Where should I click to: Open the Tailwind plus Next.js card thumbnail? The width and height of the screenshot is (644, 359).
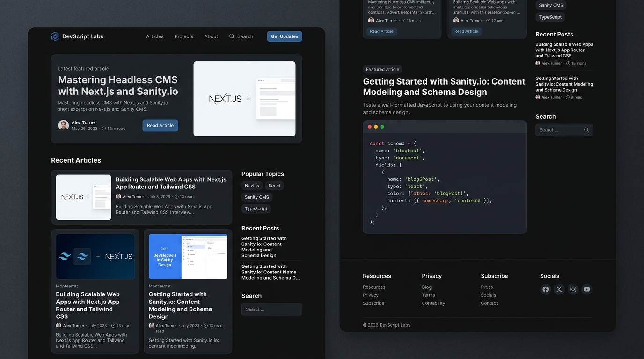pyautogui.click(x=95, y=257)
